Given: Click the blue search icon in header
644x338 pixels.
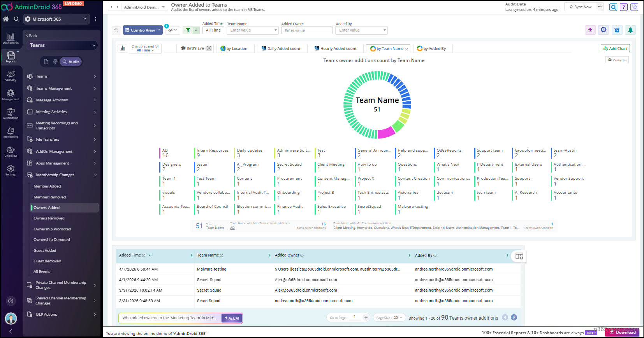Looking at the screenshot, I should pos(613,7).
